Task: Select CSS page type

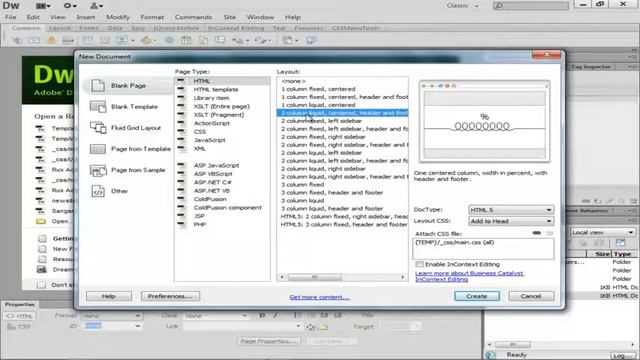Action: (x=200, y=132)
